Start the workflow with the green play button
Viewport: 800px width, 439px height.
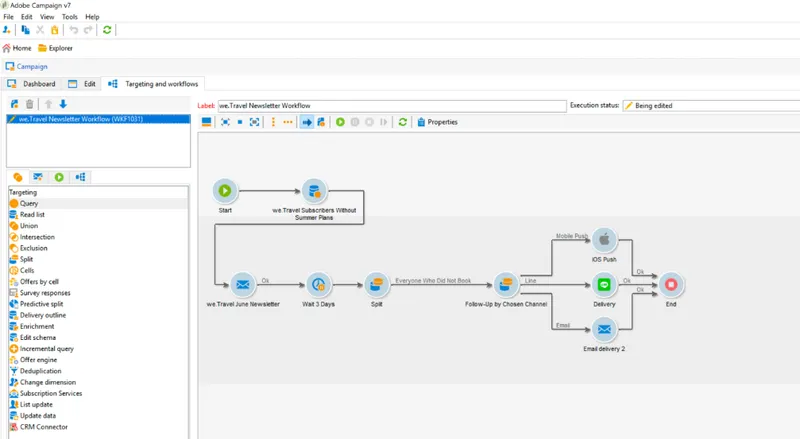340,122
